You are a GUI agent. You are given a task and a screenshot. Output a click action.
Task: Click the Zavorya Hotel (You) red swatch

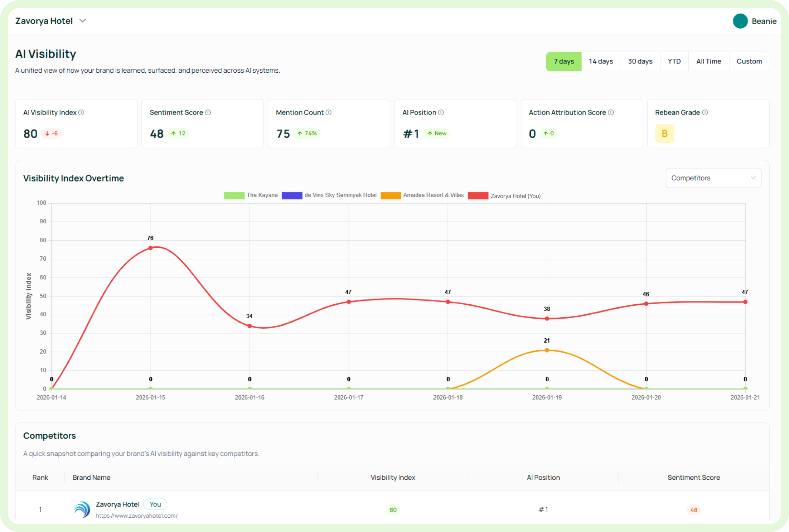[x=478, y=196]
